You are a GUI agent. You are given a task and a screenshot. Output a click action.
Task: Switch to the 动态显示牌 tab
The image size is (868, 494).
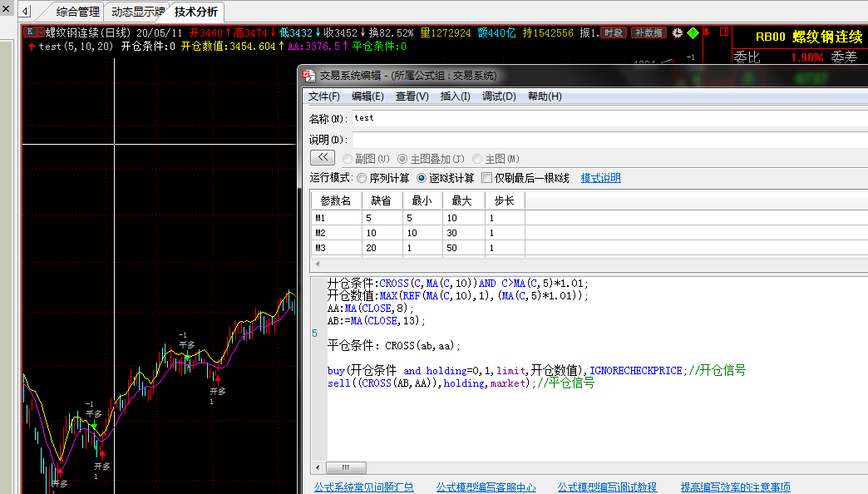pos(138,12)
